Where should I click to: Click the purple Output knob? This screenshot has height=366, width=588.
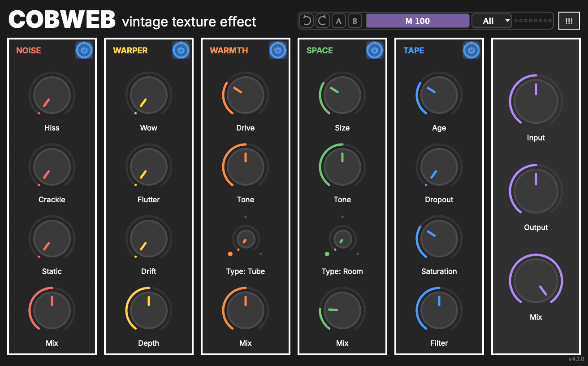(x=536, y=189)
